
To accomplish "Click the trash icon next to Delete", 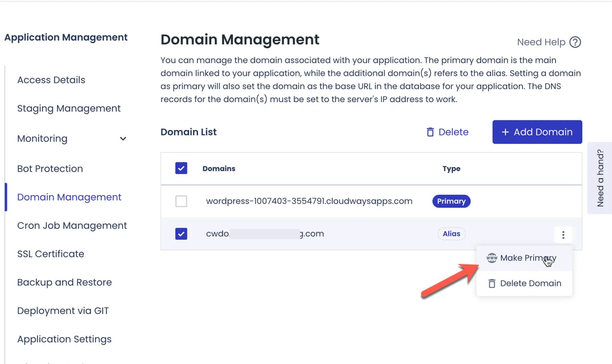I will (430, 132).
